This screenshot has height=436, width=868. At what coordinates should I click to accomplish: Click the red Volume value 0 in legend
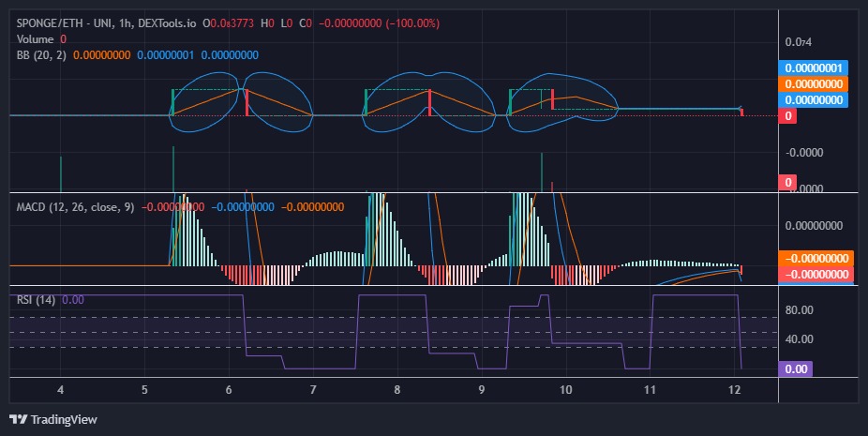pos(63,39)
